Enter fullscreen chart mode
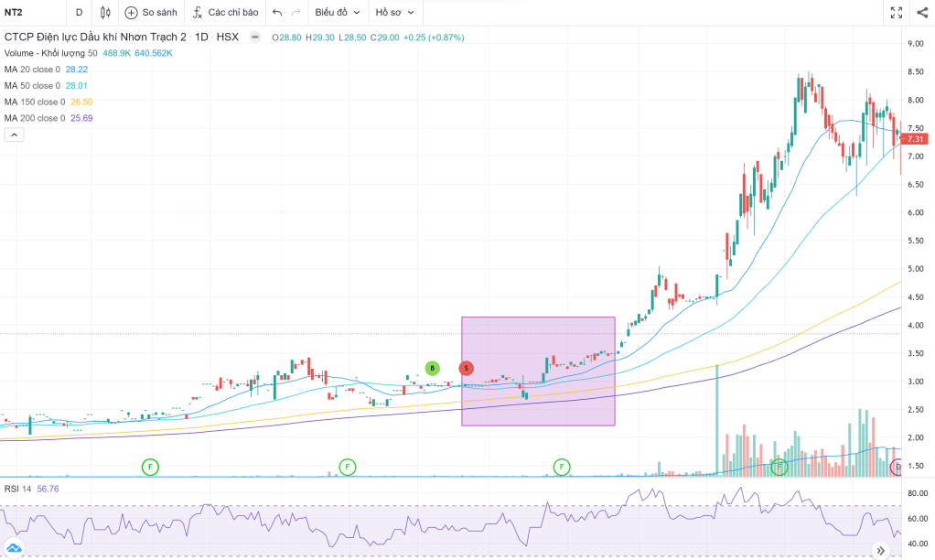935x560 pixels. tap(897, 13)
